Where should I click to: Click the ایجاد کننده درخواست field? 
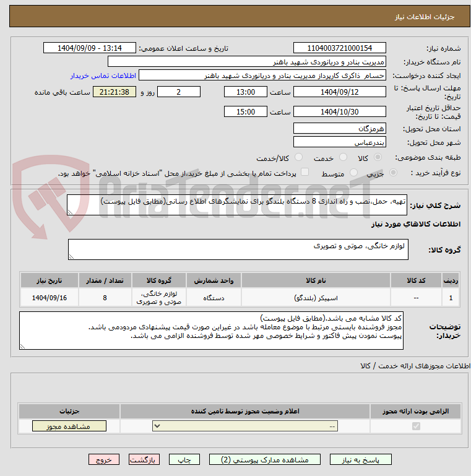(262, 76)
